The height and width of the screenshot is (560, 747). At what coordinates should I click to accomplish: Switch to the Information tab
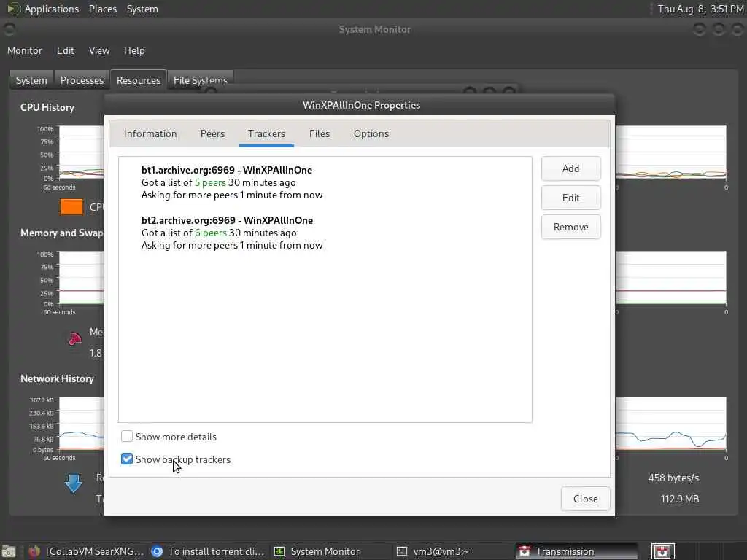pyautogui.click(x=150, y=134)
